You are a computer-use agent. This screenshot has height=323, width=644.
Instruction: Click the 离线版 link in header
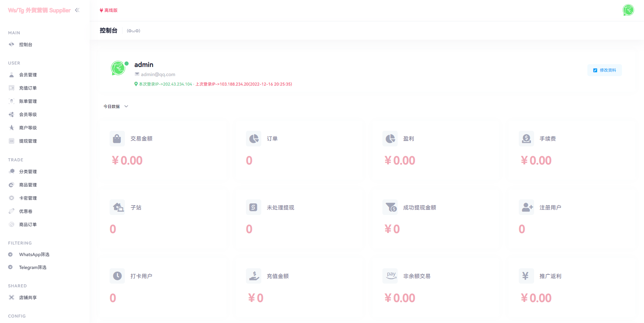point(109,11)
